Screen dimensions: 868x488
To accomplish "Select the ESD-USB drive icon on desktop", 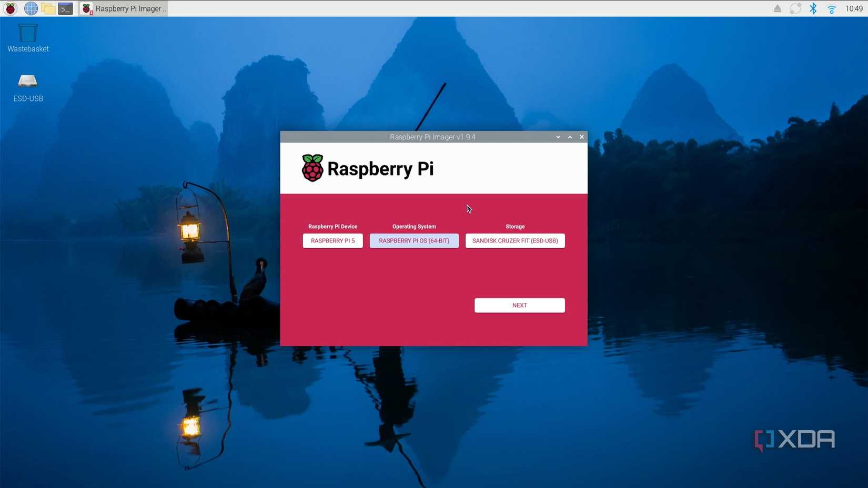I will coord(28,88).
